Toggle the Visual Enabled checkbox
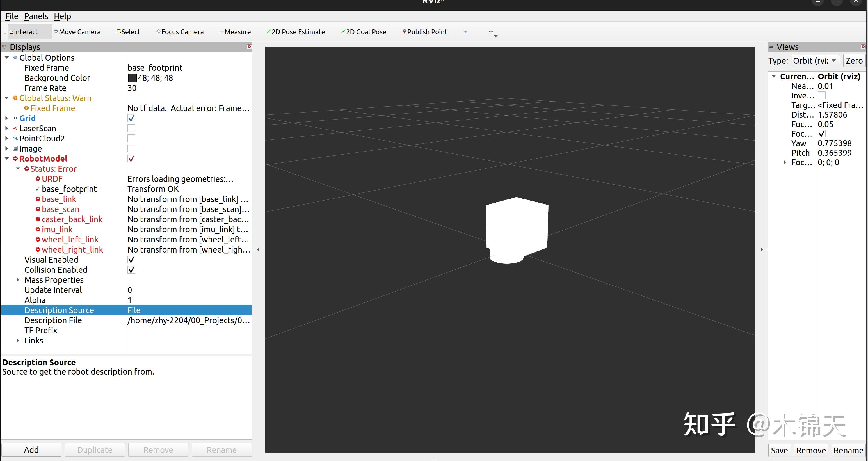Screen dimensions: 868x461 pos(131,260)
